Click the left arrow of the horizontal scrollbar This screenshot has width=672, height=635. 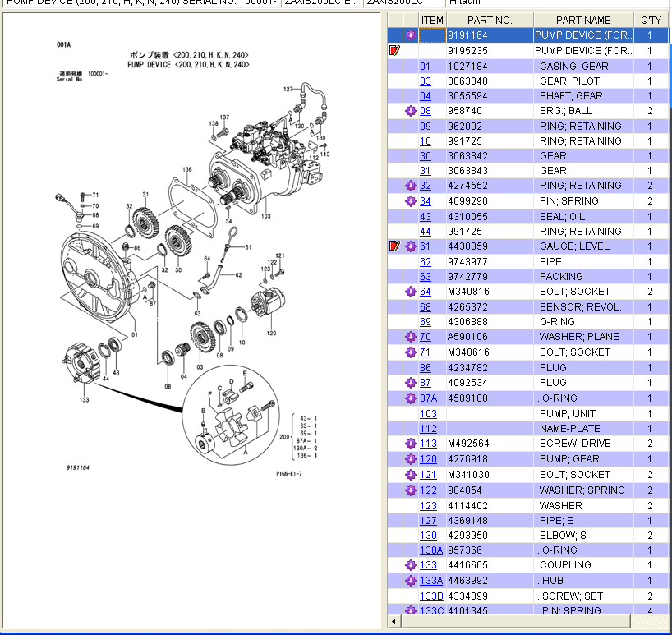click(394, 621)
